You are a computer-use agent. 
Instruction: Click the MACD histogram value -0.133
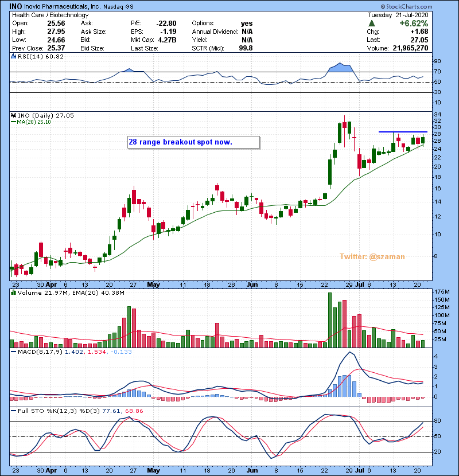(x=121, y=352)
